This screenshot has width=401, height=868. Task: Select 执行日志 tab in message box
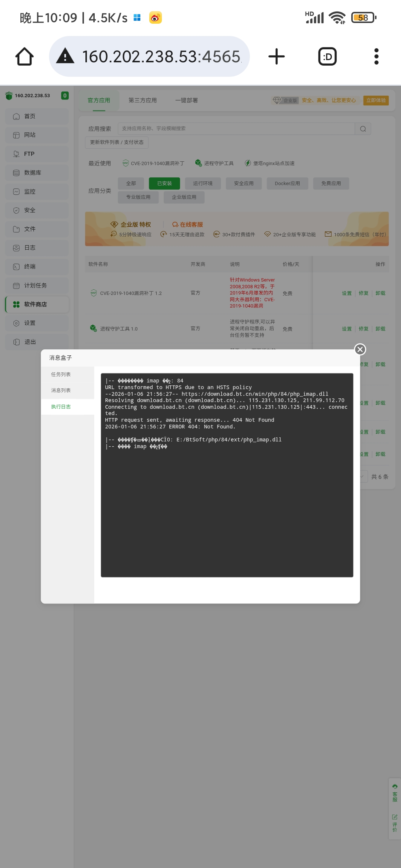click(68, 407)
